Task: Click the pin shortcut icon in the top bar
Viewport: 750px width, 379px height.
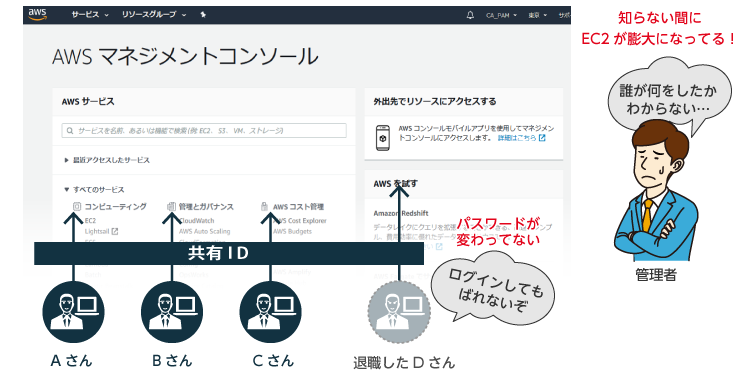Action: click(x=203, y=15)
